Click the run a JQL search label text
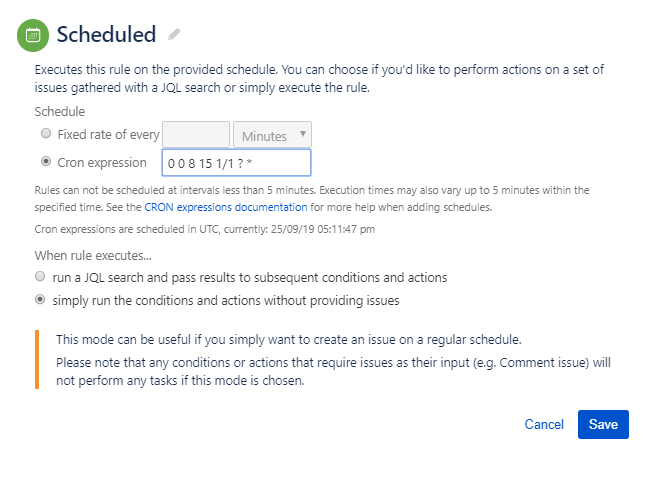 250,278
